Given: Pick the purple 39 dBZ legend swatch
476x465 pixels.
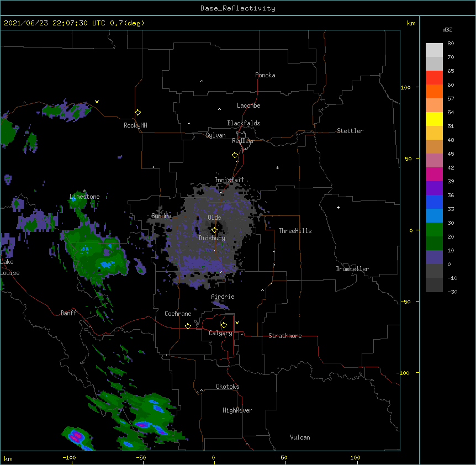Looking at the screenshot, I should pos(434,188).
